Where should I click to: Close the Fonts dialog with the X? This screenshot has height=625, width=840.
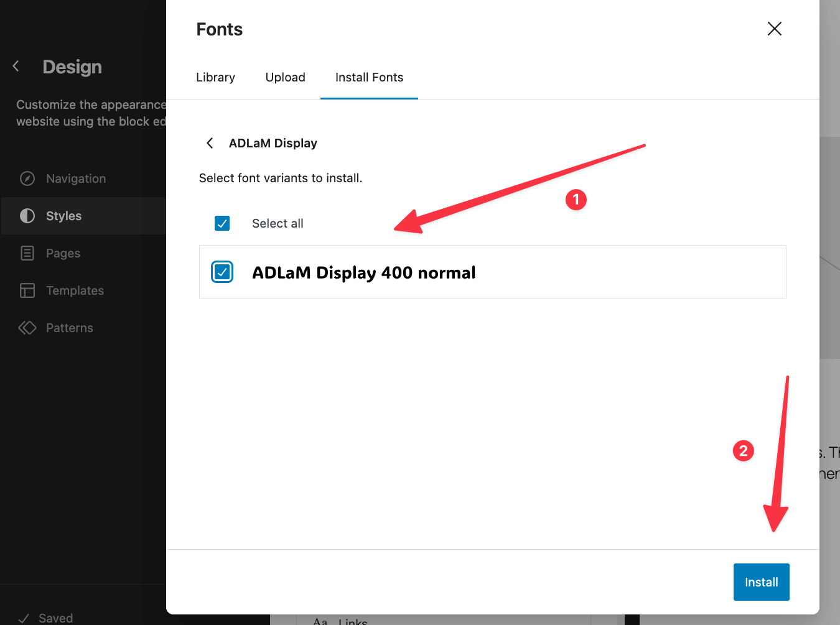point(774,29)
